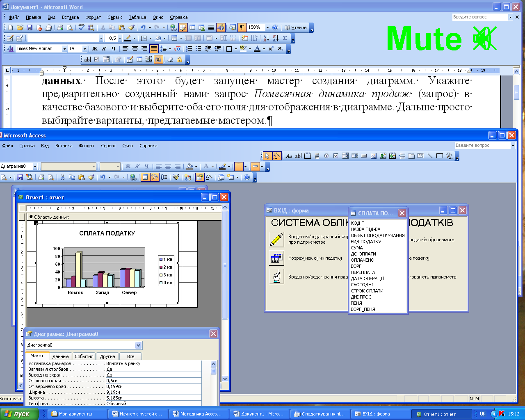Toggle show paragraph marks ¶ in Word
The image size is (525, 420).
[x=242, y=27]
